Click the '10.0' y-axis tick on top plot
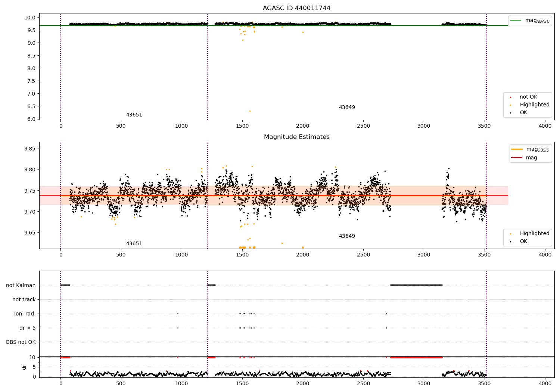Image resolution: width=560 pixels, height=392 pixels. [x=30, y=18]
